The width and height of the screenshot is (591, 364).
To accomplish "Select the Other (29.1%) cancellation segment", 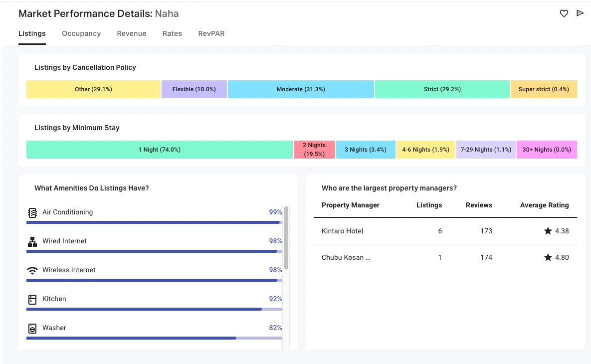I will pos(93,89).
